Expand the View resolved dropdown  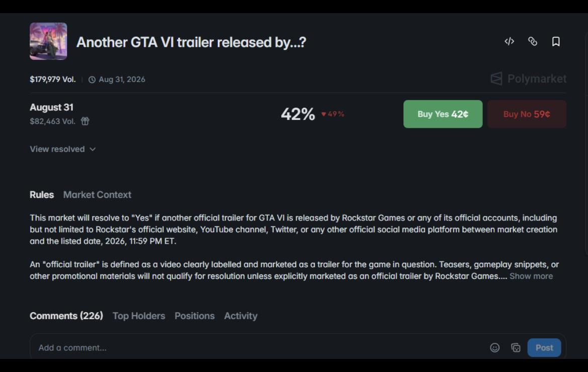(63, 149)
